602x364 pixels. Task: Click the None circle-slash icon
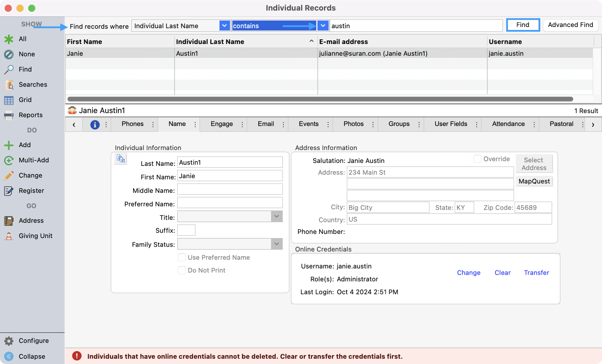(9, 54)
